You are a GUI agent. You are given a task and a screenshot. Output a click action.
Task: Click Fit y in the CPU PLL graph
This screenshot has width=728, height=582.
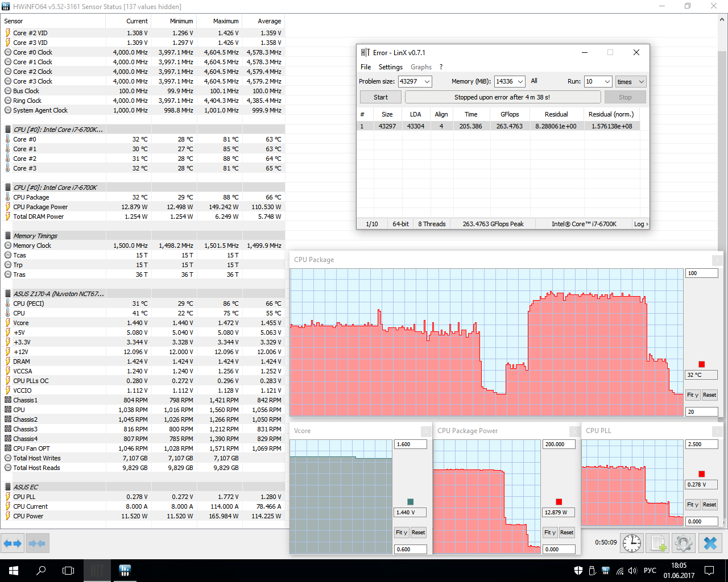coord(693,505)
